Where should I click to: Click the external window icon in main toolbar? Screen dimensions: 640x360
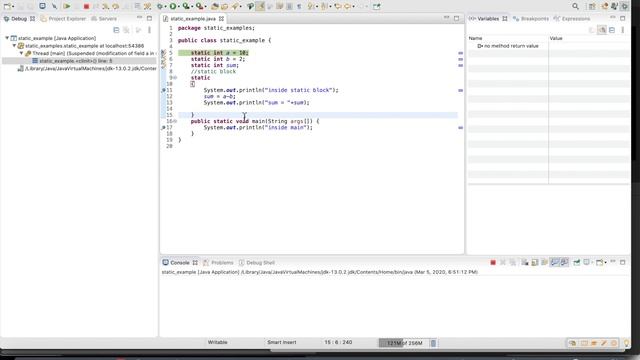coord(376,6)
